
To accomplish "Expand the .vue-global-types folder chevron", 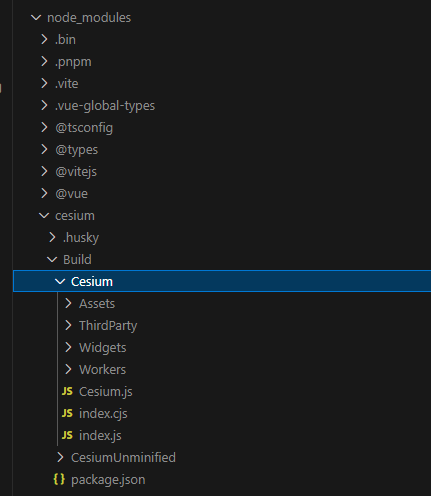I will coord(44,105).
